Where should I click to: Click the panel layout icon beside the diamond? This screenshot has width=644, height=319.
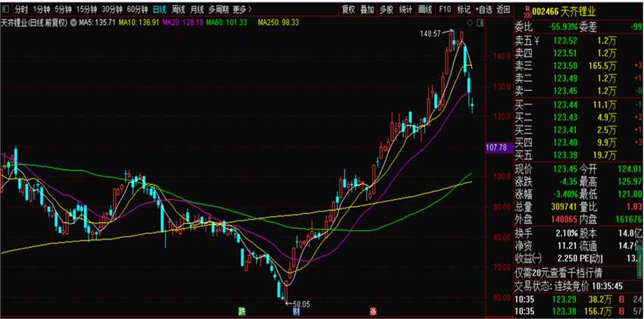point(478,22)
